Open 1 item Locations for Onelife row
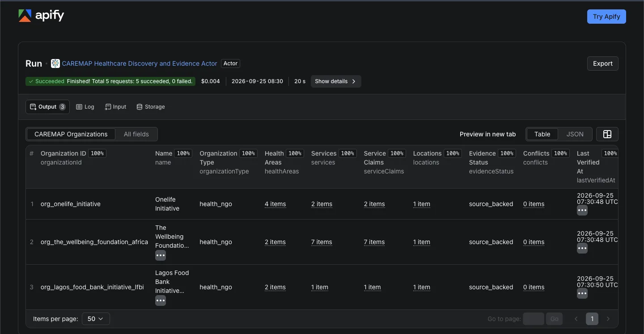Viewport: 644px width, 334px height. click(x=422, y=204)
